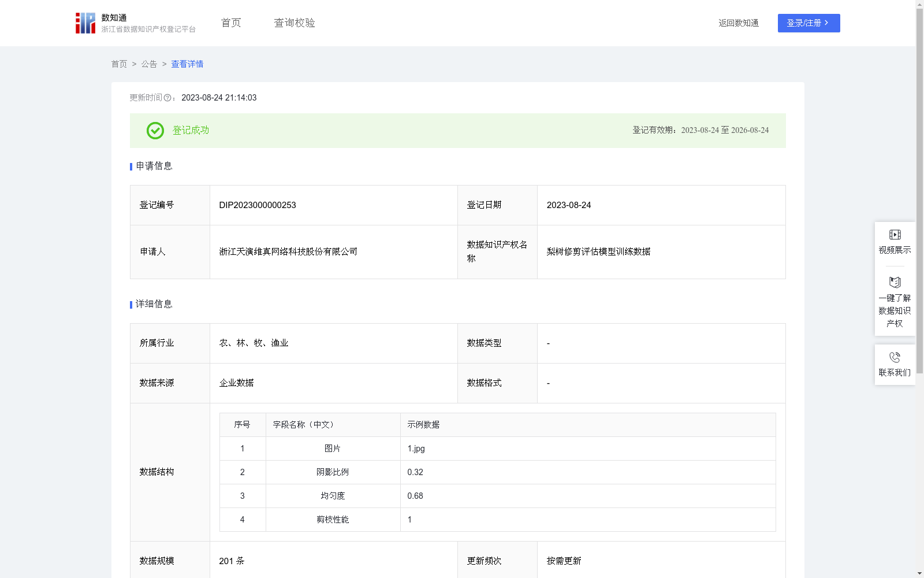Open the 查询校验 navigation tab
Viewport: 924px width, 578px height.
295,23
